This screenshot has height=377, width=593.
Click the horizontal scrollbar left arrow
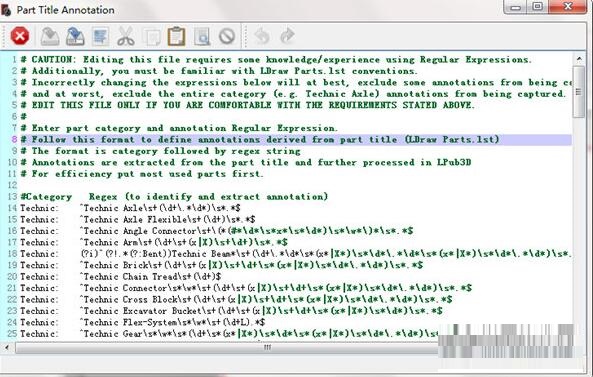[6, 347]
